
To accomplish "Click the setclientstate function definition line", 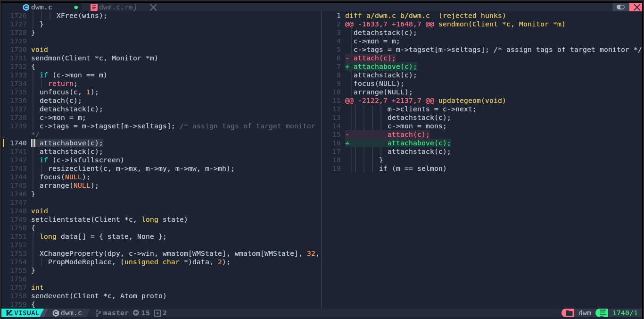I will [x=109, y=219].
